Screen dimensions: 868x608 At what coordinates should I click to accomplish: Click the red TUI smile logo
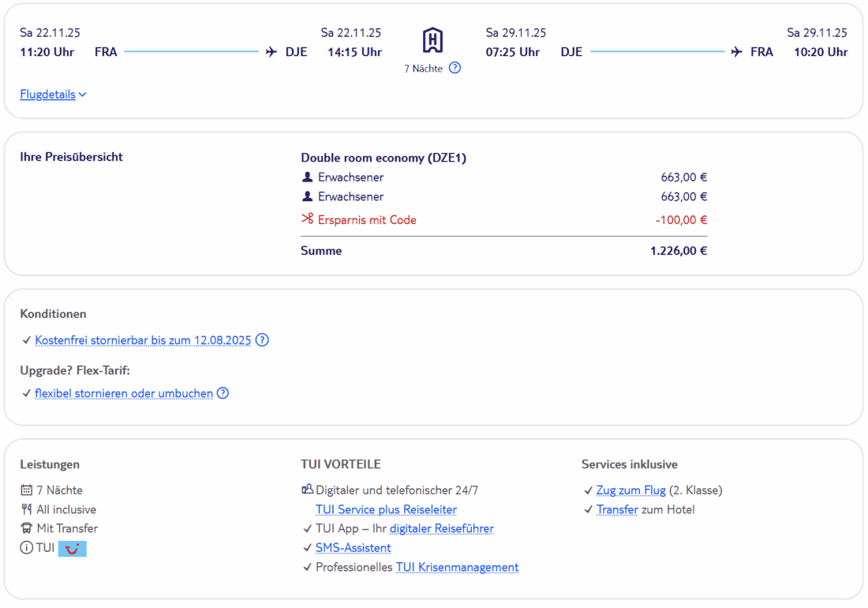coord(73,548)
